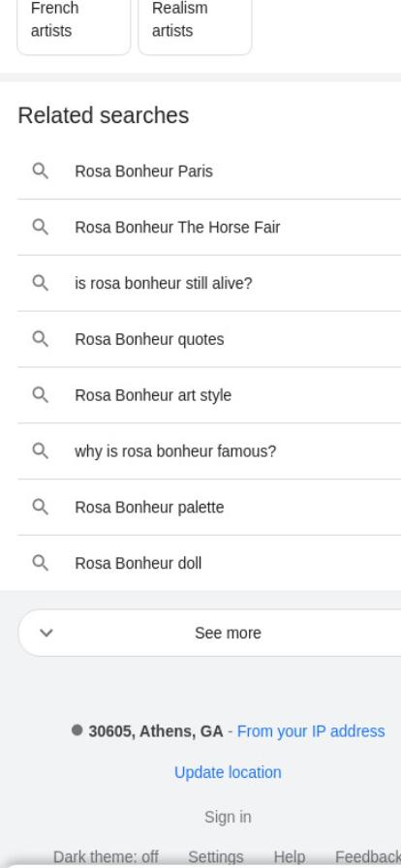This screenshot has height=868, width=401.
Task: Click the Sign in link
Action: tap(228, 817)
